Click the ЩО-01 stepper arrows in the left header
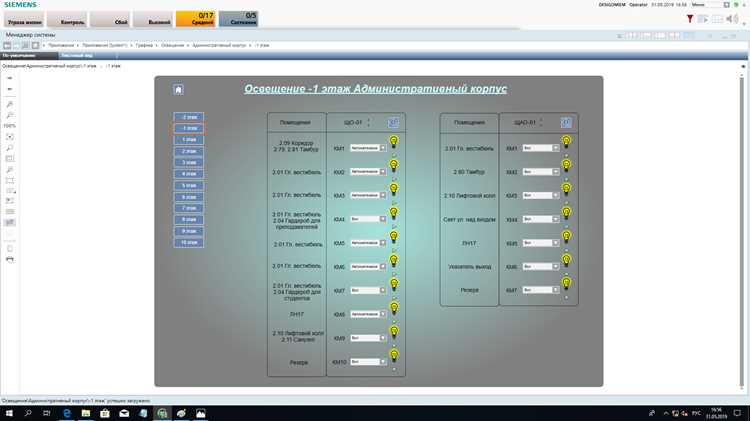Viewport: 750px width, 421px height. [x=368, y=122]
